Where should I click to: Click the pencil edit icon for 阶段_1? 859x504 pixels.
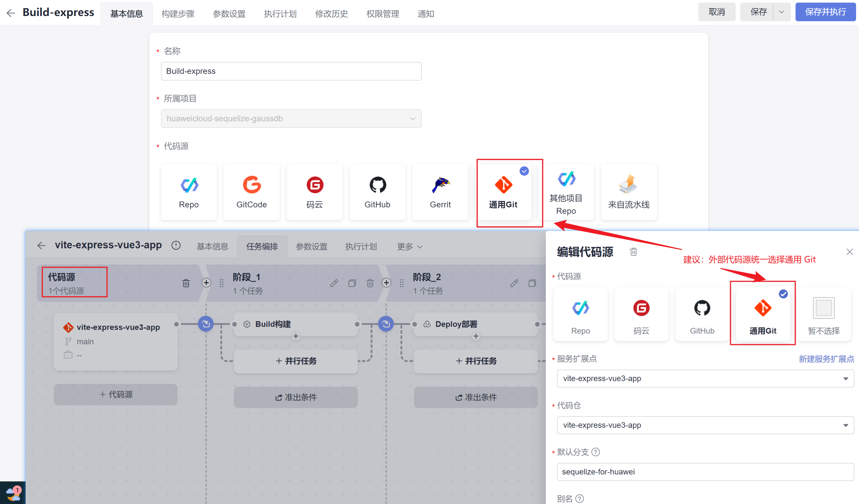(334, 283)
